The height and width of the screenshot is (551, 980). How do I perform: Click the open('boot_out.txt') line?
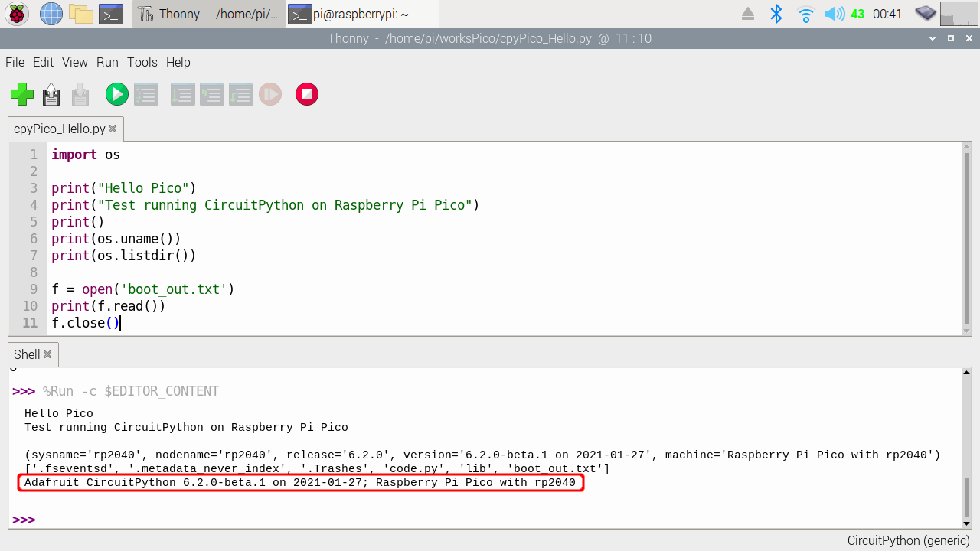point(143,289)
